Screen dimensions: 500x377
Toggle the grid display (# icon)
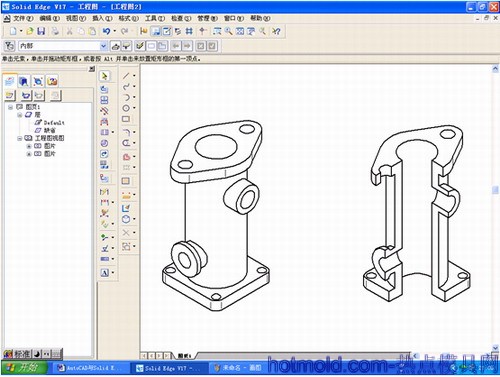coord(189,31)
